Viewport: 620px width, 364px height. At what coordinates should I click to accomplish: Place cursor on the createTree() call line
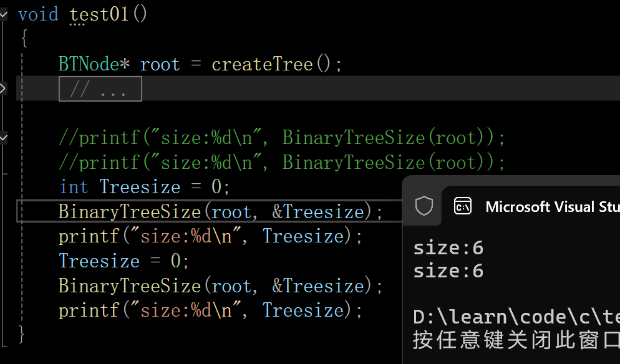[x=198, y=63]
